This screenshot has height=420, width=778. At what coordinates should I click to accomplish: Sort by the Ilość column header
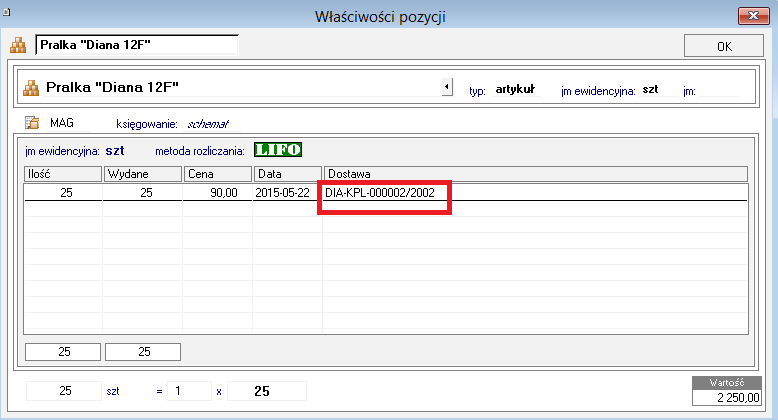coord(63,174)
